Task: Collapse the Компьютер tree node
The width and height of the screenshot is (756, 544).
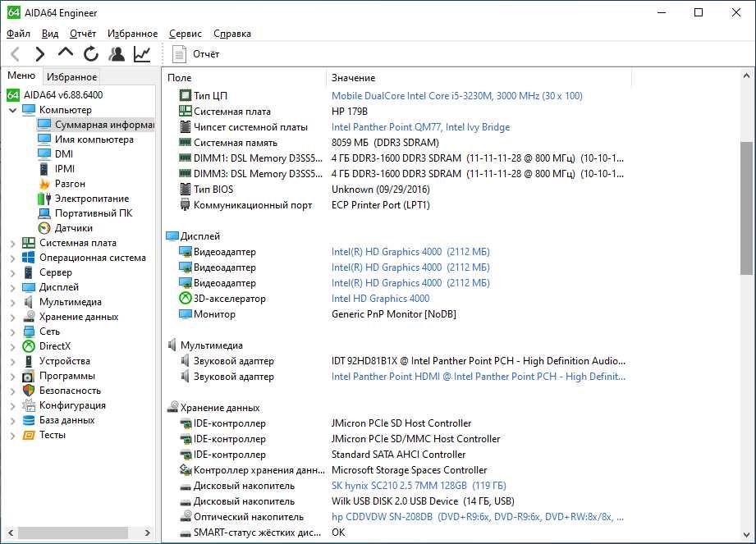Action: click(13, 110)
